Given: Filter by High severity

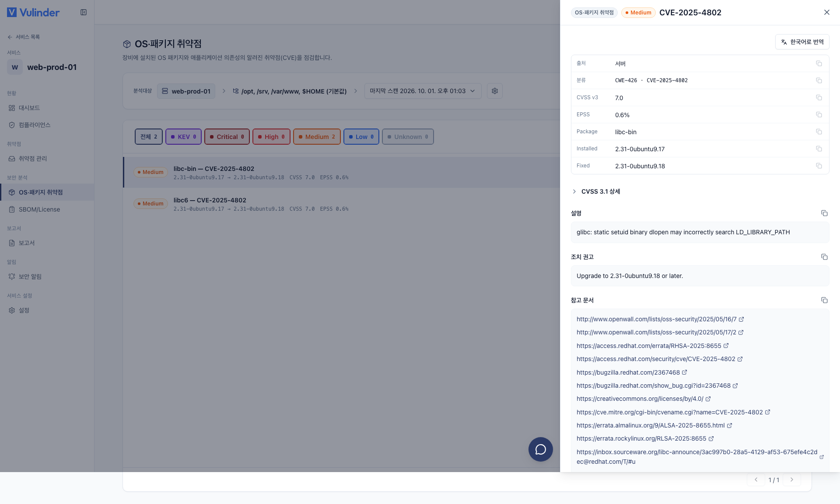Looking at the screenshot, I should [271, 137].
